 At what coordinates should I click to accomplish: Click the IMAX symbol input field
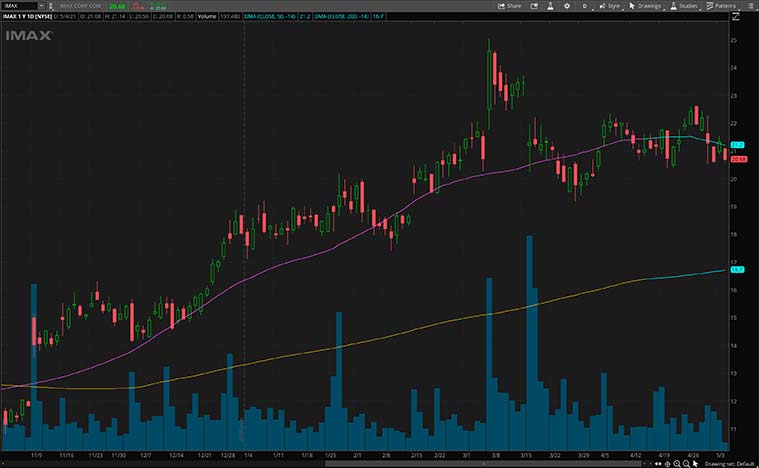click(x=18, y=5)
